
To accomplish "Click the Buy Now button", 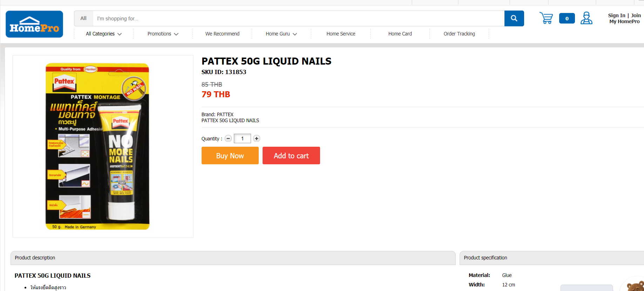I will pyautogui.click(x=230, y=156).
